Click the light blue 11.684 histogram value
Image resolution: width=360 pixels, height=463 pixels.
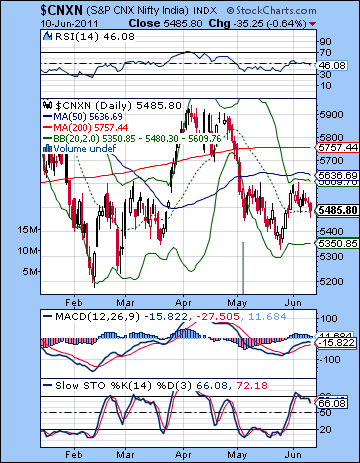(267, 316)
